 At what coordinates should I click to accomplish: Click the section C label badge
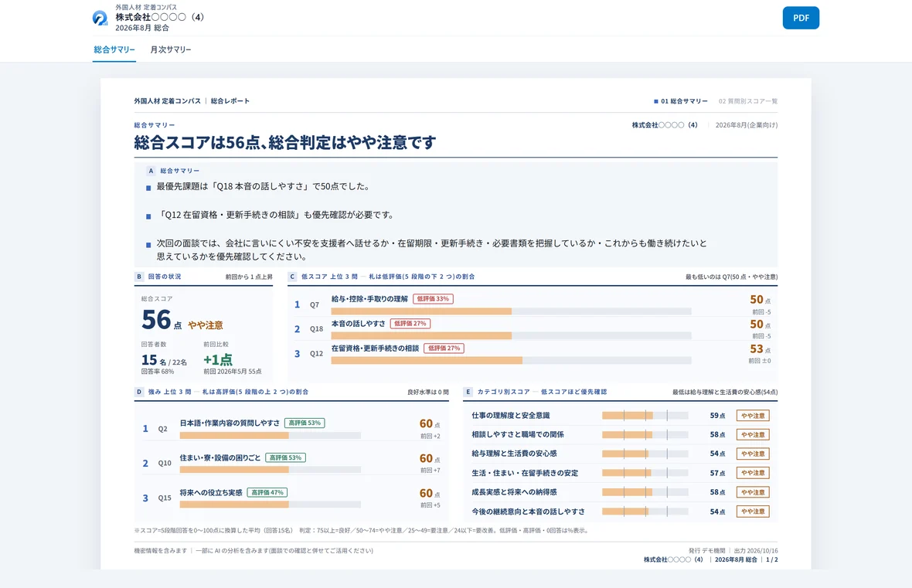click(x=292, y=277)
